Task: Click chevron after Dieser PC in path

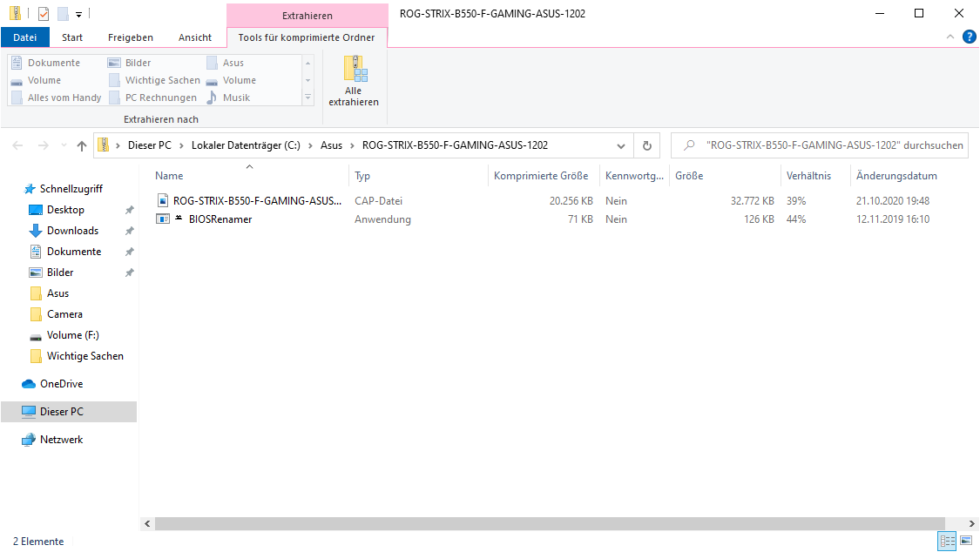Action: (181, 145)
